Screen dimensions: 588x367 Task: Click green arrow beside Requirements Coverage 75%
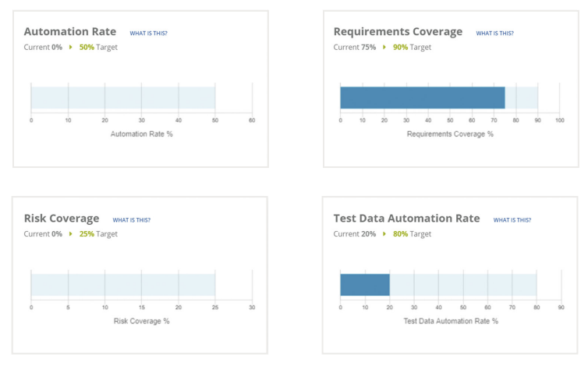tap(384, 48)
